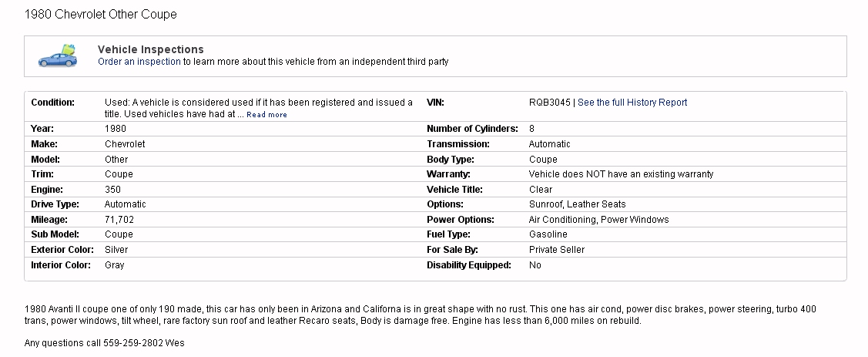Click the VIN number RQB3045
Viewport: 868px width, 357px height.
(x=550, y=103)
